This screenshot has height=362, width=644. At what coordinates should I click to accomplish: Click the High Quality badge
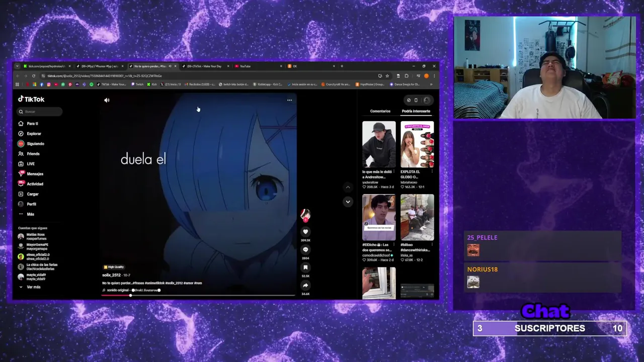point(114,267)
